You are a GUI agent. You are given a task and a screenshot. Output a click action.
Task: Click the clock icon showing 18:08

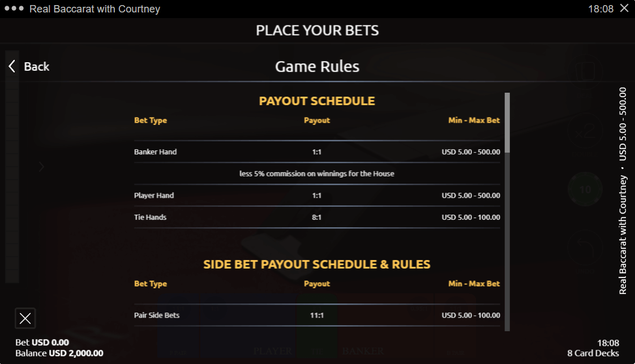[x=608, y=343]
